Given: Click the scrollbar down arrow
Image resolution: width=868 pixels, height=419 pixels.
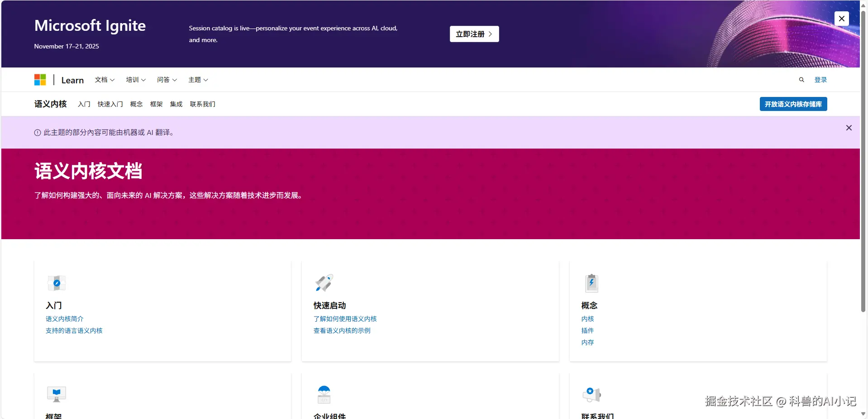Looking at the screenshot, I should click(863, 414).
